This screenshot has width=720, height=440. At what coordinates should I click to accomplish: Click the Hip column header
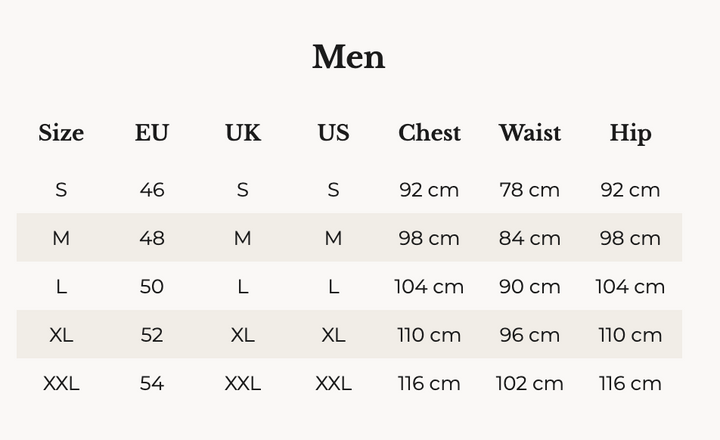[630, 133]
